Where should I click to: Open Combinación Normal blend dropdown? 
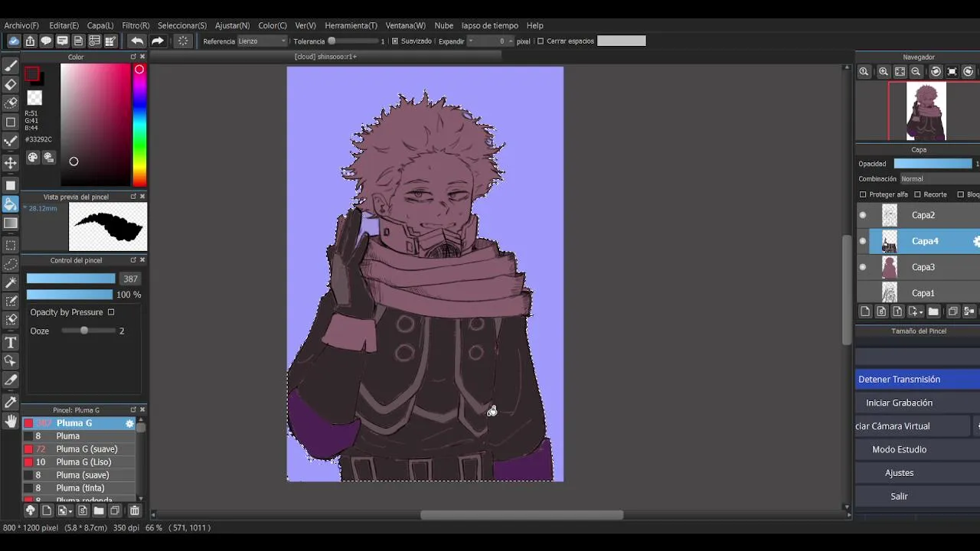click(939, 179)
